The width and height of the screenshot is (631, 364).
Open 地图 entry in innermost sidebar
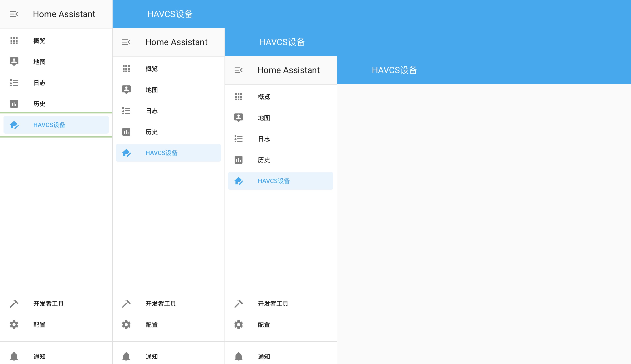point(264,118)
